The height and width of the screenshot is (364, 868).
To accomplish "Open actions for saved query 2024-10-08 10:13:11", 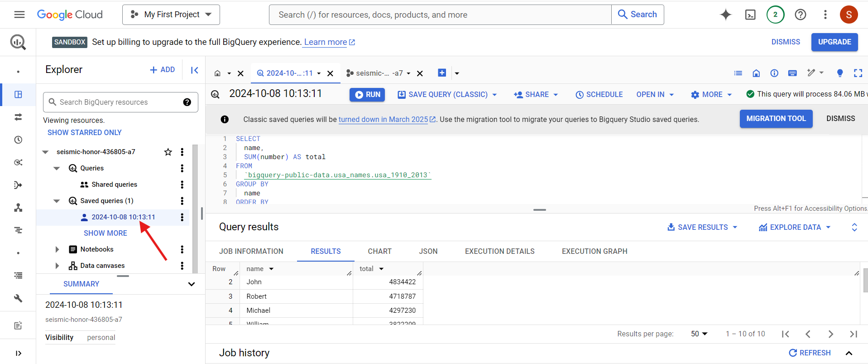I will (182, 217).
